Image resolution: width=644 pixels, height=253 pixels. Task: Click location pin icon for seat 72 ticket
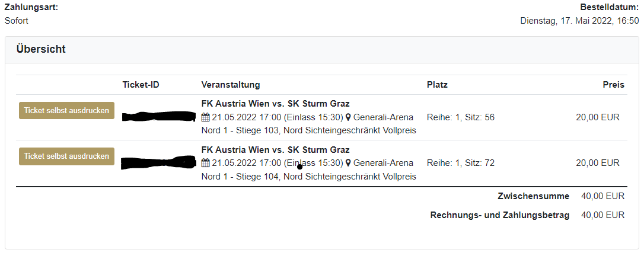(x=348, y=163)
